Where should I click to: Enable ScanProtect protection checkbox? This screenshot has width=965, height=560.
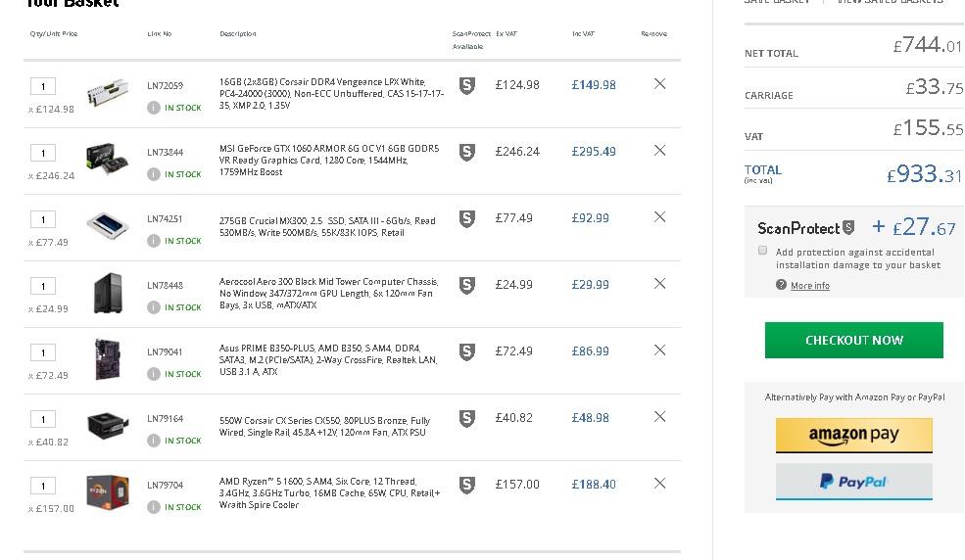tap(762, 251)
